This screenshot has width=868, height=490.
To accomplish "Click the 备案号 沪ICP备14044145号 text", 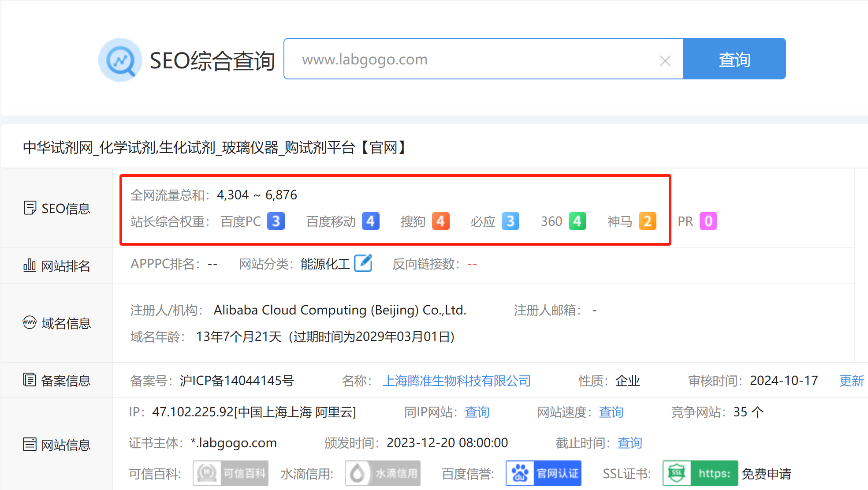I will 237,381.
